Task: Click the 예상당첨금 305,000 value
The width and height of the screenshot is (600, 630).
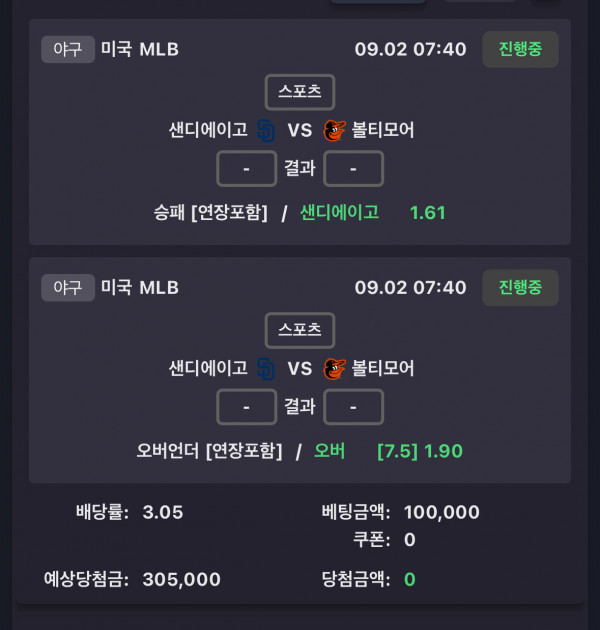Action: [x=182, y=579]
